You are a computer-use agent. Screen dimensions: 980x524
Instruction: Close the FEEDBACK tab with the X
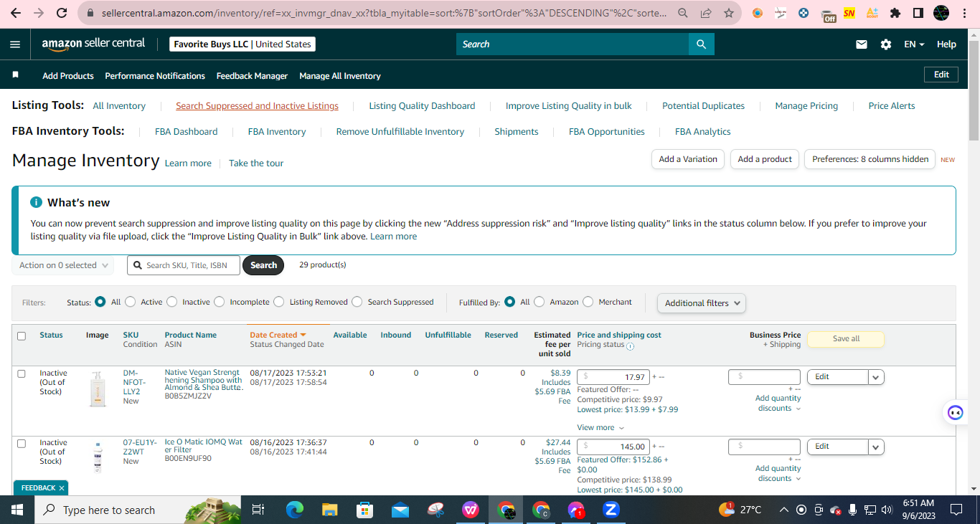(x=62, y=488)
